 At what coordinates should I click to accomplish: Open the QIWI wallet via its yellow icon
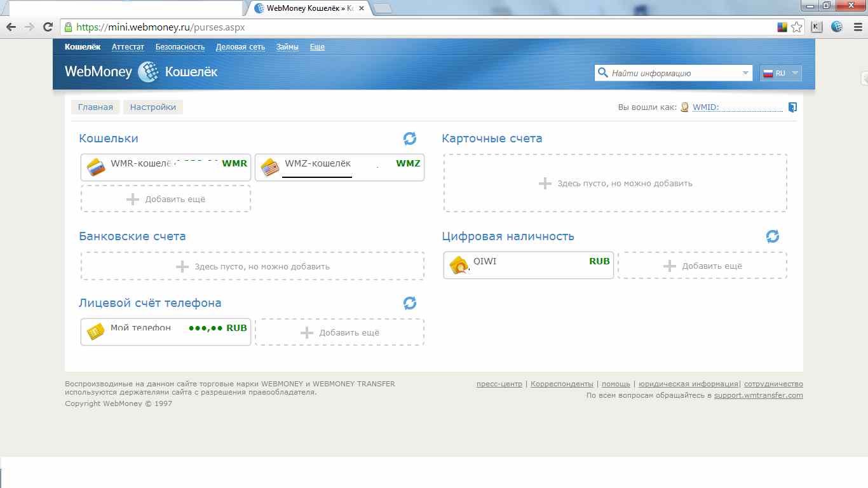pyautogui.click(x=457, y=264)
